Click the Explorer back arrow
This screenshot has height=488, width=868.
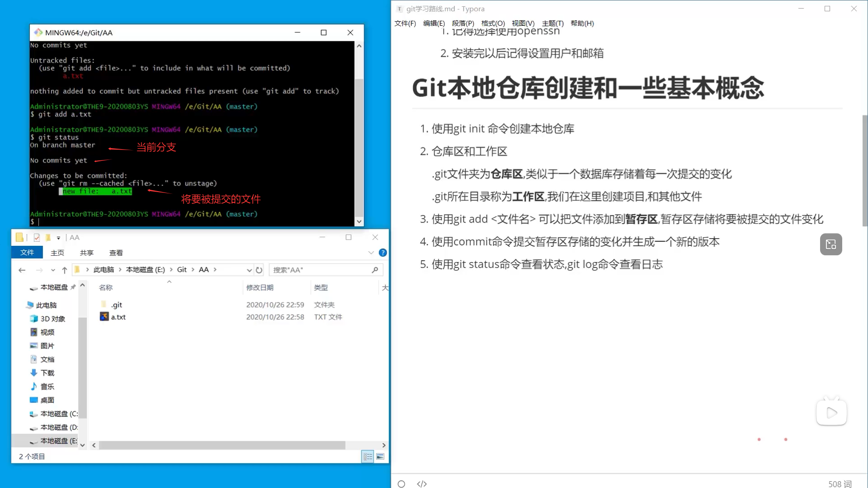(x=22, y=270)
